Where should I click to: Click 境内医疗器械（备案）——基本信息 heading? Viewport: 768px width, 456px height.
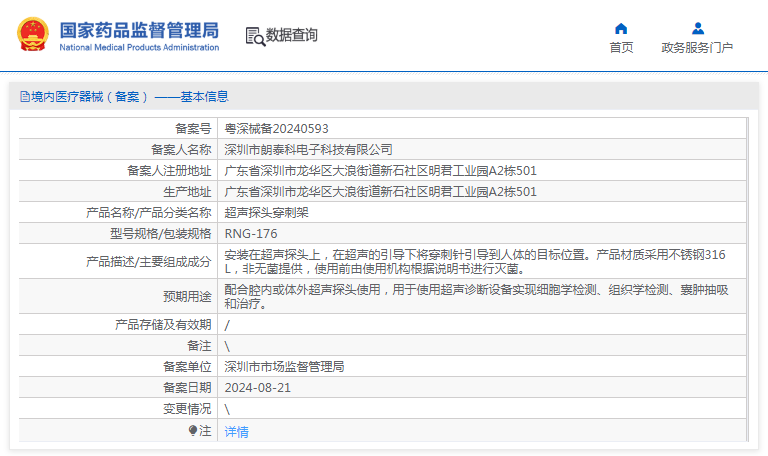coord(130,96)
